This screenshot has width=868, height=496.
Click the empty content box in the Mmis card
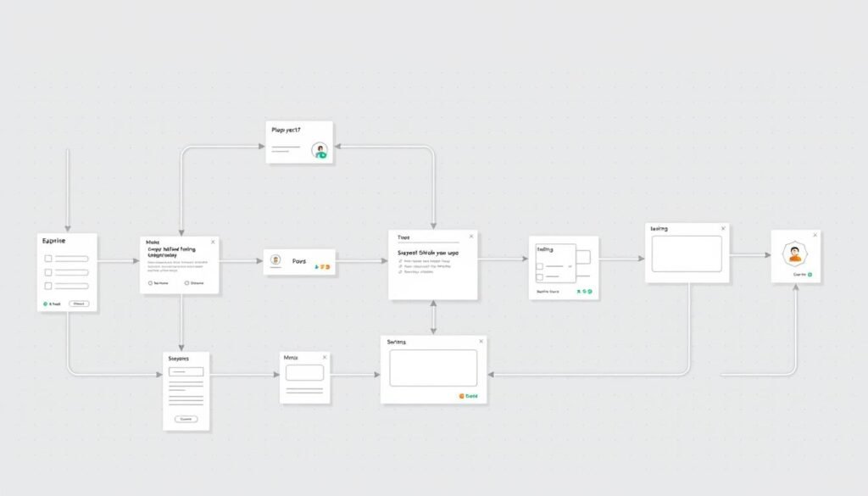[304, 372]
